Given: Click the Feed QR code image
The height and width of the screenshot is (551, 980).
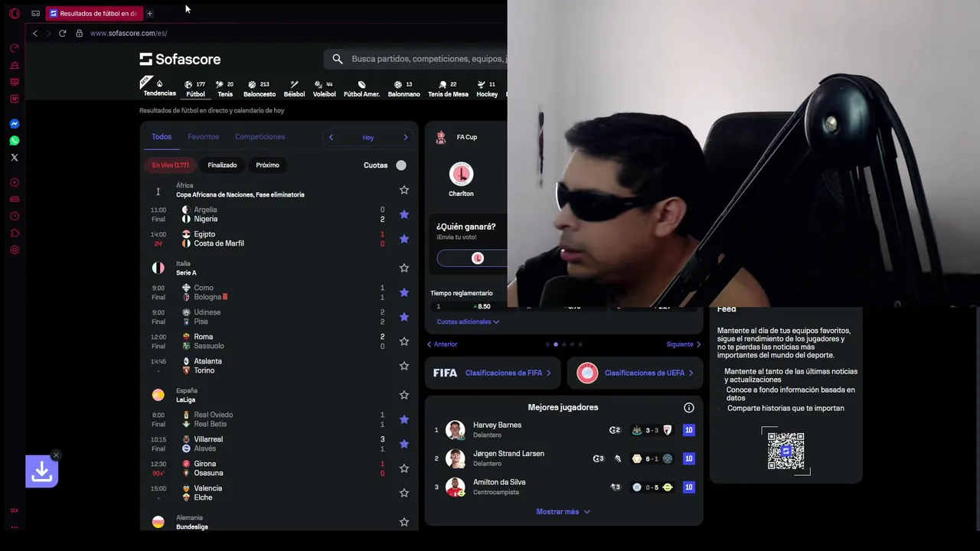Looking at the screenshot, I should 786,452.
